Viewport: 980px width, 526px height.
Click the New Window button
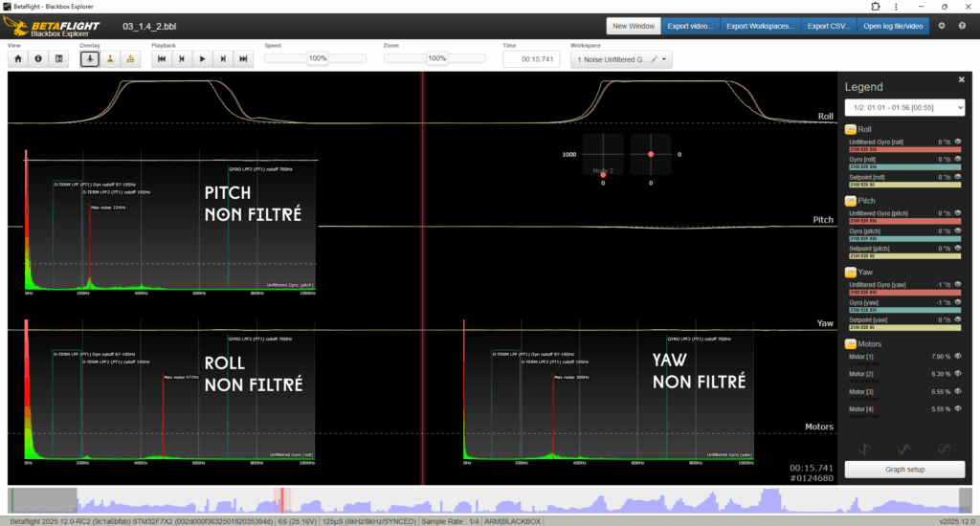634,26
